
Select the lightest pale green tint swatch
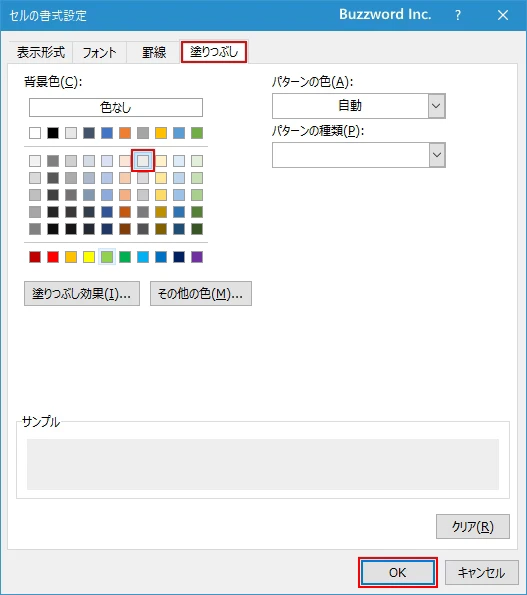[197, 161]
